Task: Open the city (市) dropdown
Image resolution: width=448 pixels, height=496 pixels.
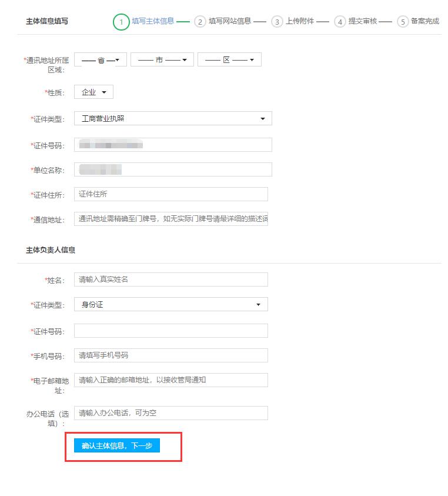Action: click(162, 59)
